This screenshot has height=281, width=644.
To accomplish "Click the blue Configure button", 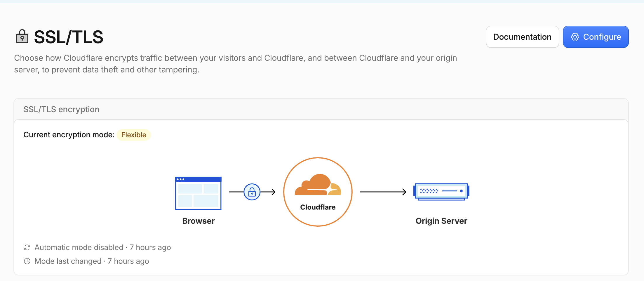I will (x=596, y=37).
